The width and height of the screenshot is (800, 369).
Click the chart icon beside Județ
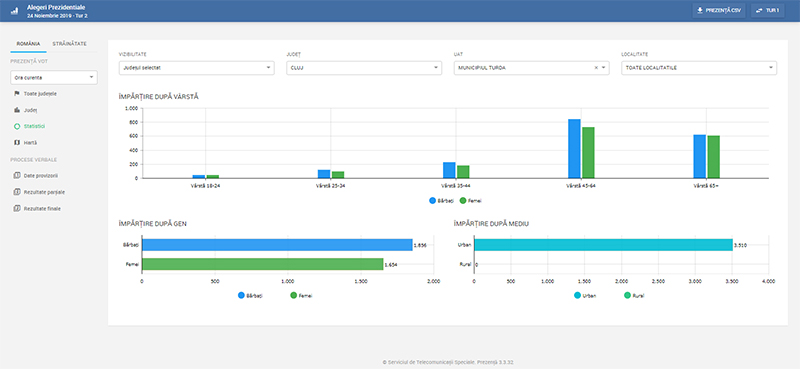(17, 110)
